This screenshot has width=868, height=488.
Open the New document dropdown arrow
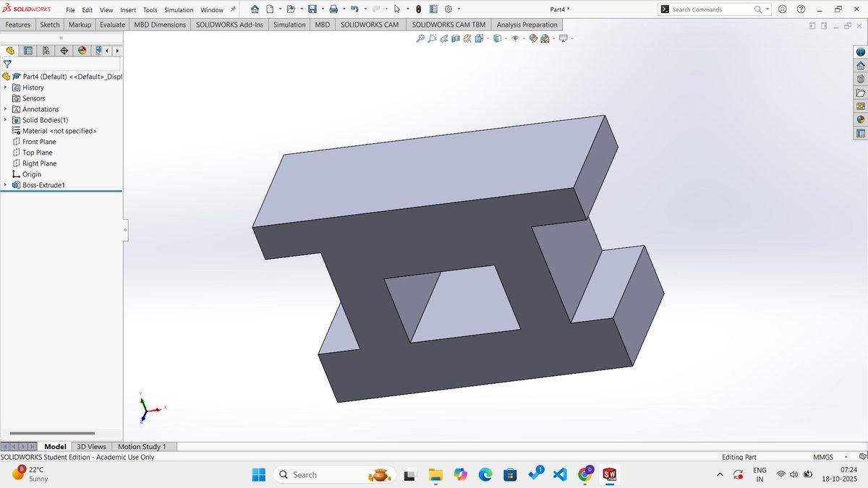coord(280,9)
